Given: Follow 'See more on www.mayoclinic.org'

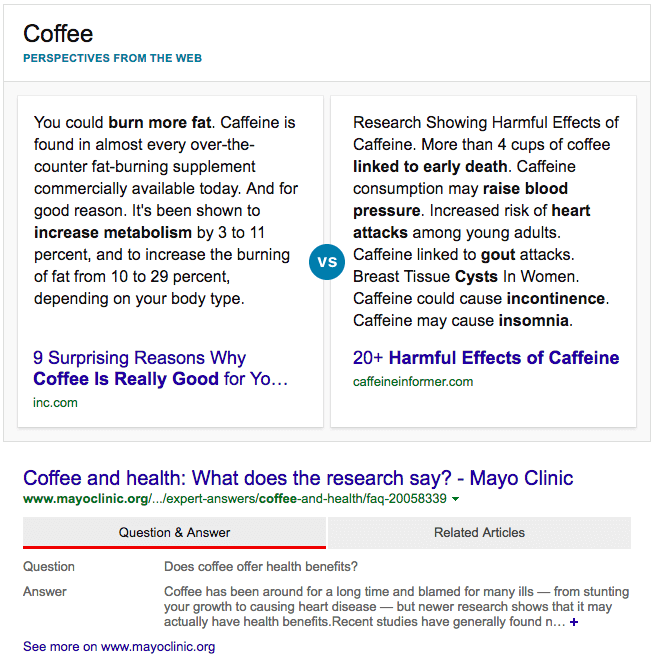Looking at the screenshot, I should click(x=119, y=647).
